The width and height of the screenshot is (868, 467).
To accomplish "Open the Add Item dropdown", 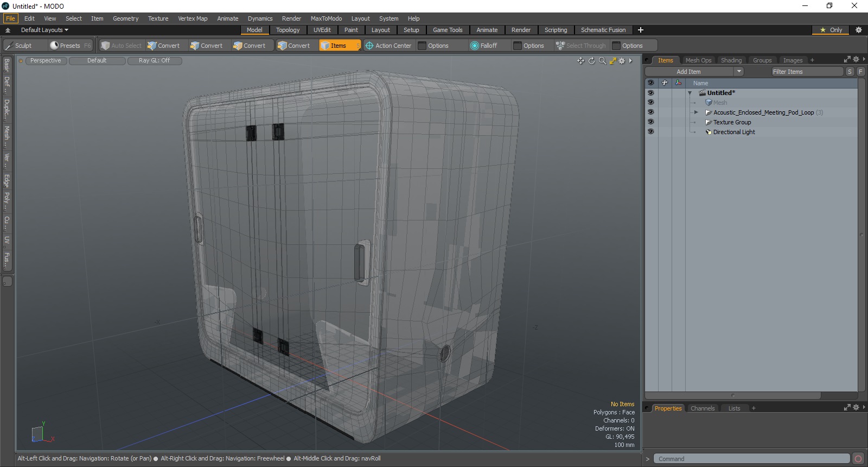I will click(738, 72).
